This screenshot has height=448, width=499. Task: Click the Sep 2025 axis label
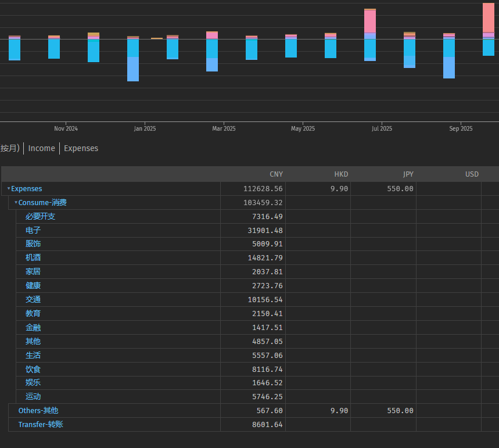[x=461, y=128]
